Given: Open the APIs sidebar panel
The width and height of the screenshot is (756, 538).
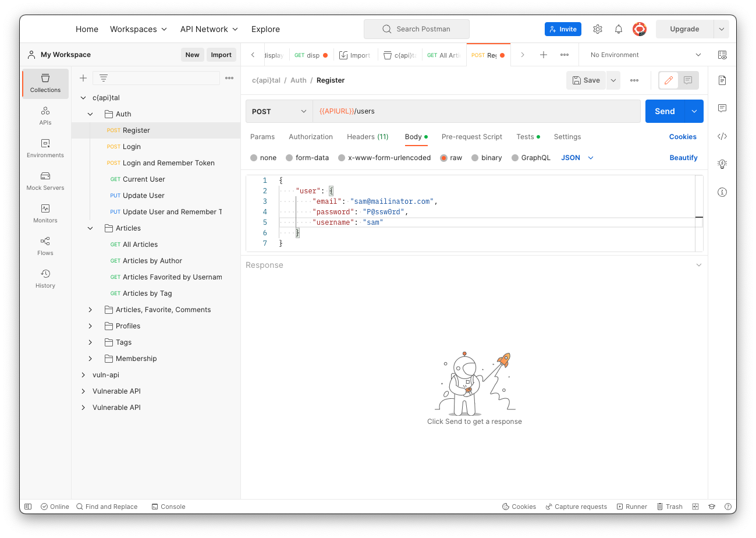Looking at the screenshot, I should click(x=45, y=116).
